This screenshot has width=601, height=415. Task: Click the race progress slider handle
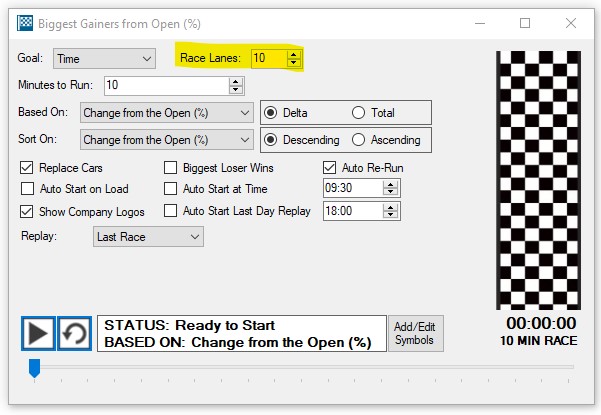tap(34, 368)
